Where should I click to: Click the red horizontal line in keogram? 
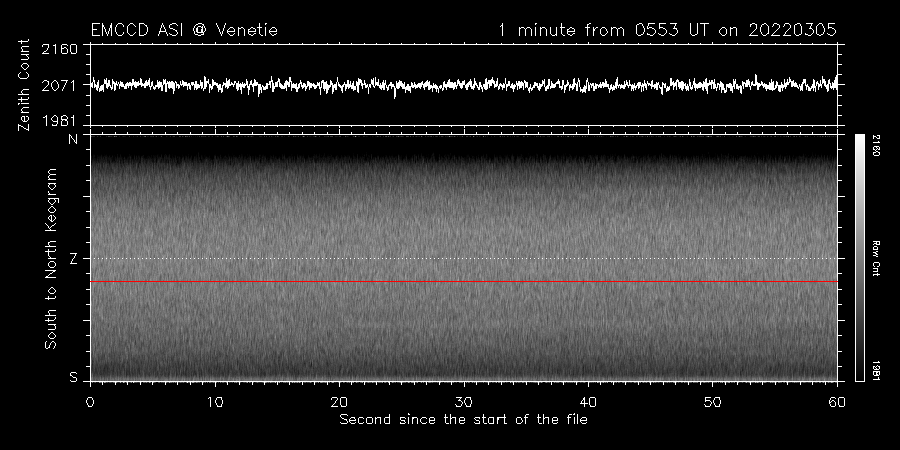(464, 282)
